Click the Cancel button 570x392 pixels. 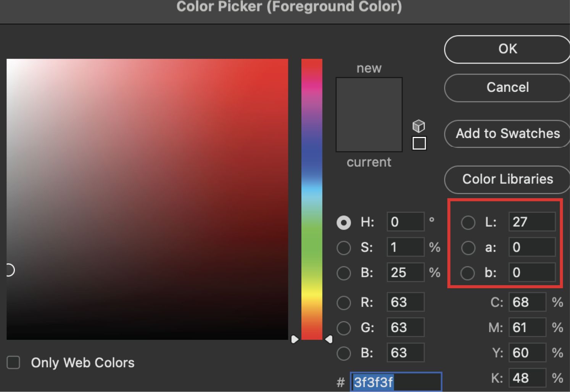[507, 88]
